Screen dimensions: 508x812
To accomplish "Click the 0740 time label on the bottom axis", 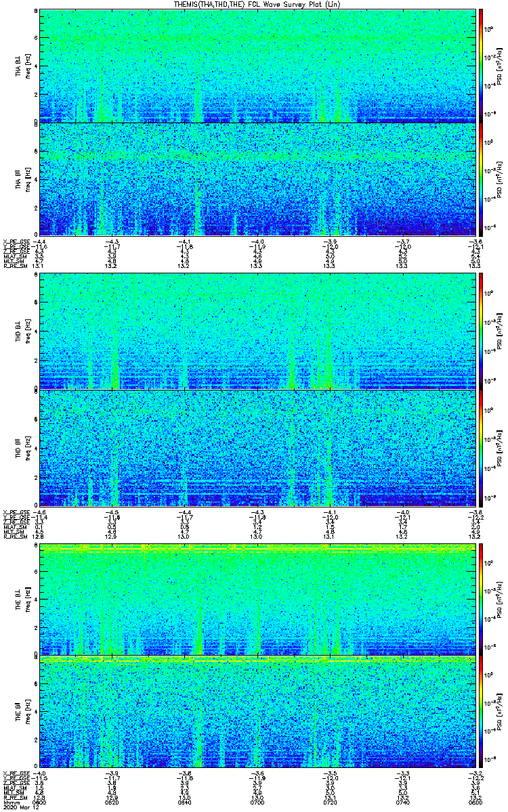I will (402, 803).
